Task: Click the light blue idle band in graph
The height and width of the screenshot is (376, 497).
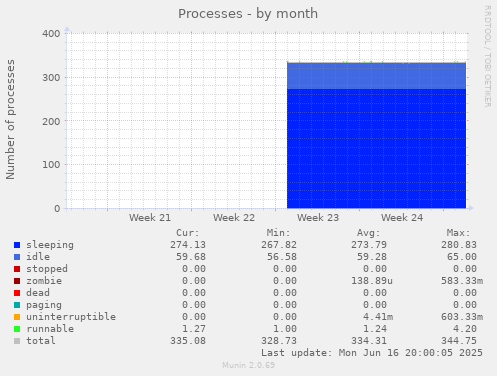Action: point(376,76)
